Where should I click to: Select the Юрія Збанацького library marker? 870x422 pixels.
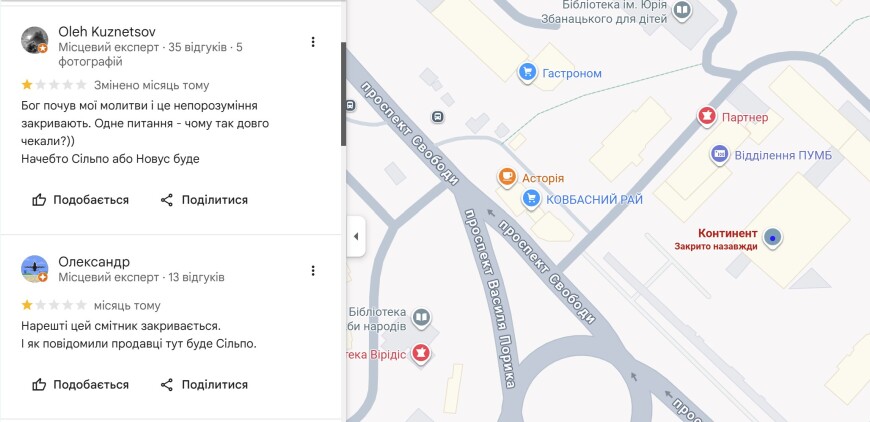tap(682, 10)
